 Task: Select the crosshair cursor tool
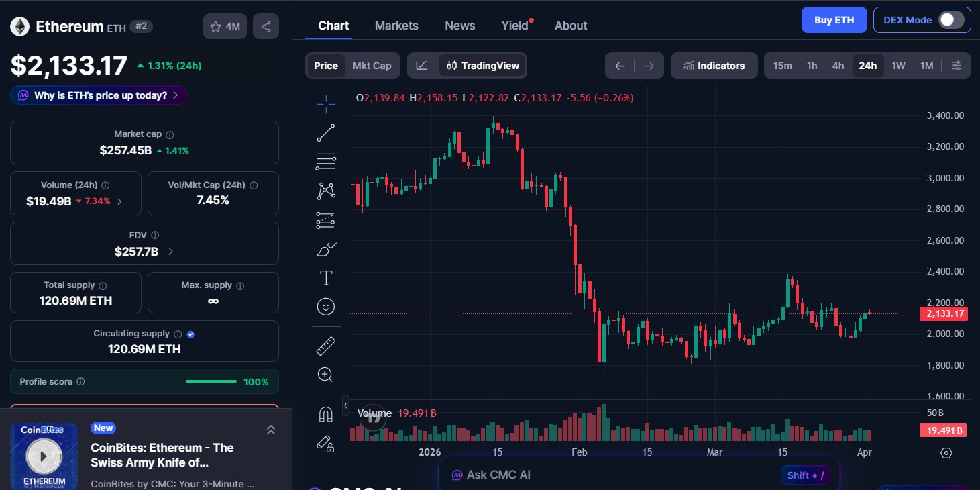pyautogui.click(x=325, y=104)
